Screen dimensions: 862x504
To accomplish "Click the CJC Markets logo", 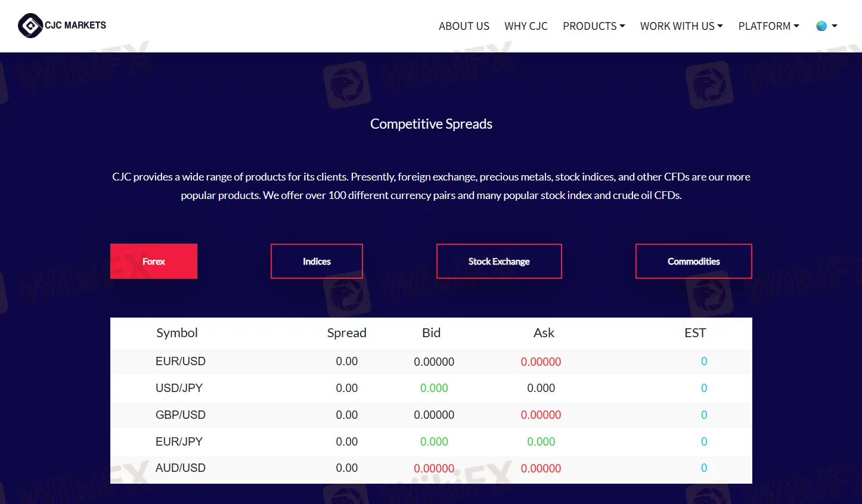I will [x=62, y=26].
